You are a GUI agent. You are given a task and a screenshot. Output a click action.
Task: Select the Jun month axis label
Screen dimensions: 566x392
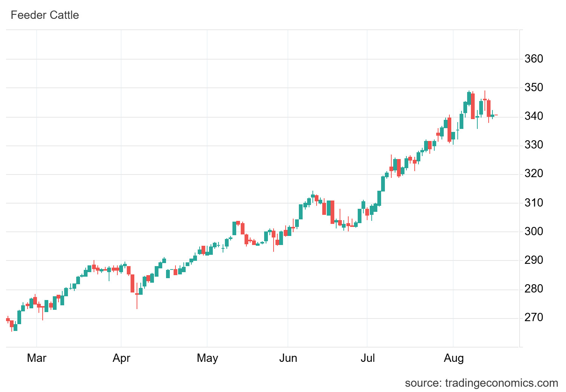point(288,358)
